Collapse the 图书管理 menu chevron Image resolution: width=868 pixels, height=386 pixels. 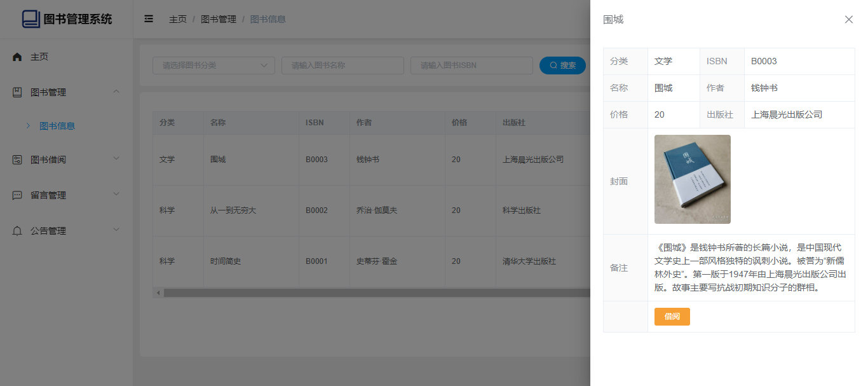tap(116, 92)
